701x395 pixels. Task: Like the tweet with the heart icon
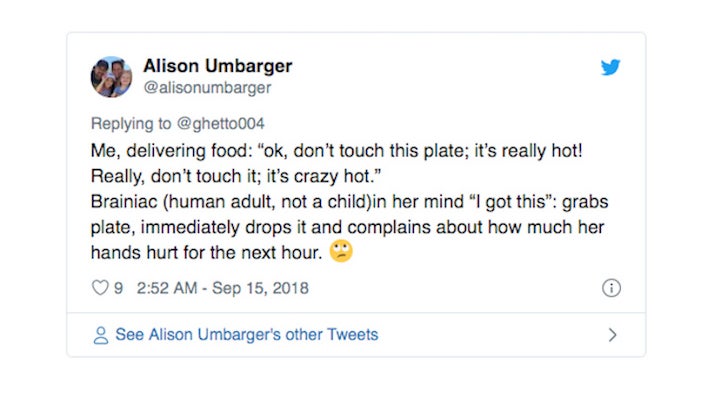[x=100, y=288]
